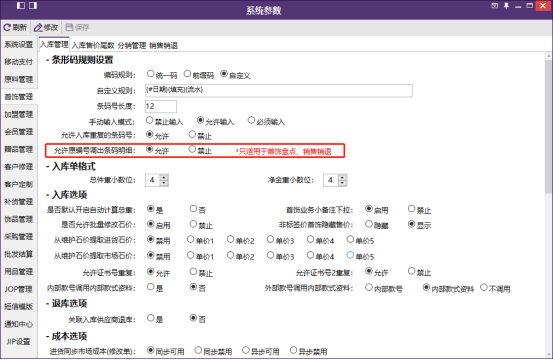Select 客户修理 in the sidebar
The image size is (553, 360).
[x=19, y=167]
